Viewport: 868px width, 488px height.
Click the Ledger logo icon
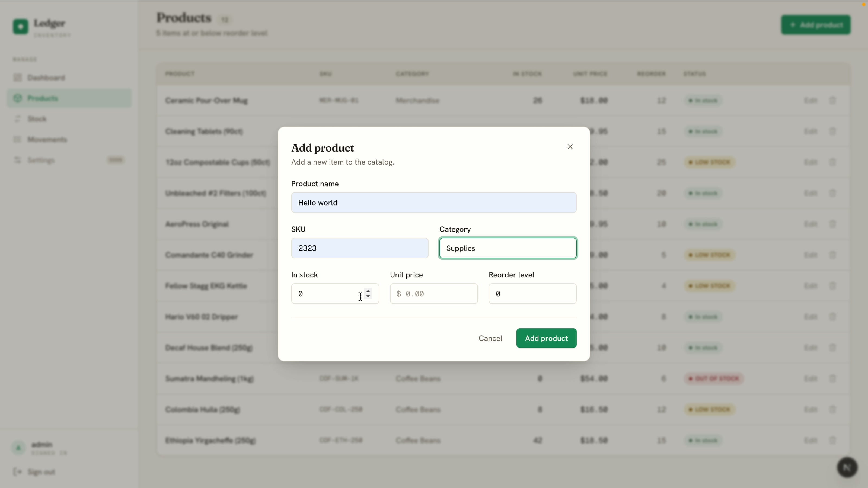click(21, 26)
